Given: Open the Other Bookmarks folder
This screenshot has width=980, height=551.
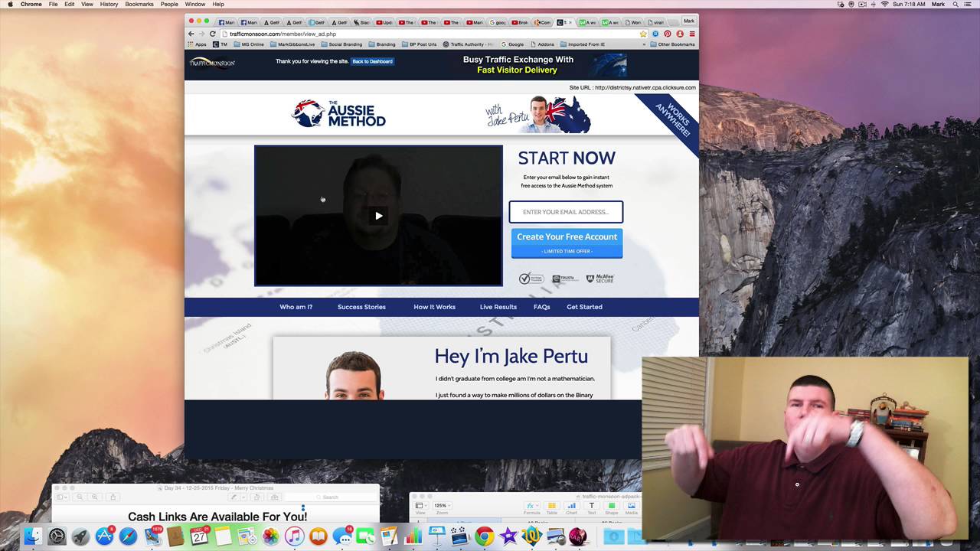Looking at the screenshot, I should click(x=672, y=44).
